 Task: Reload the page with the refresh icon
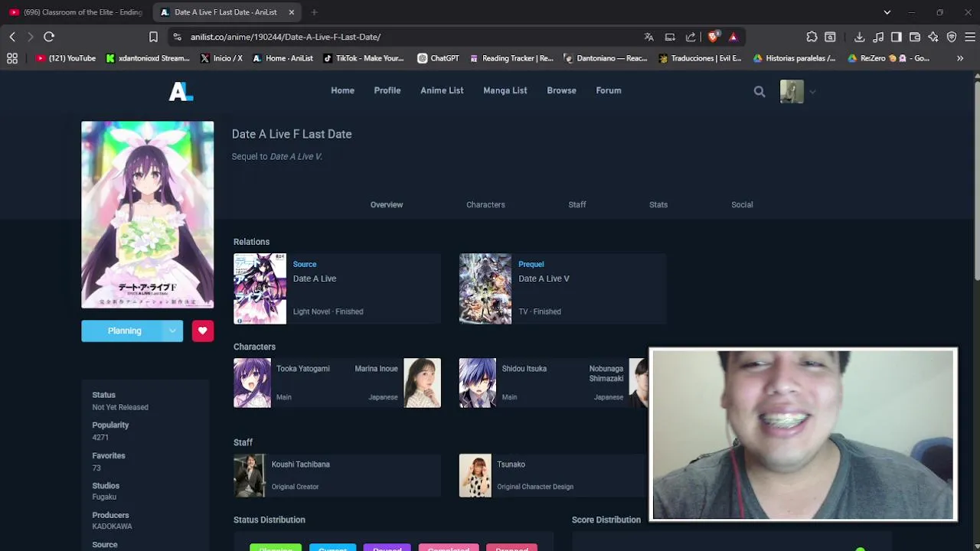[x=49, y=37]
